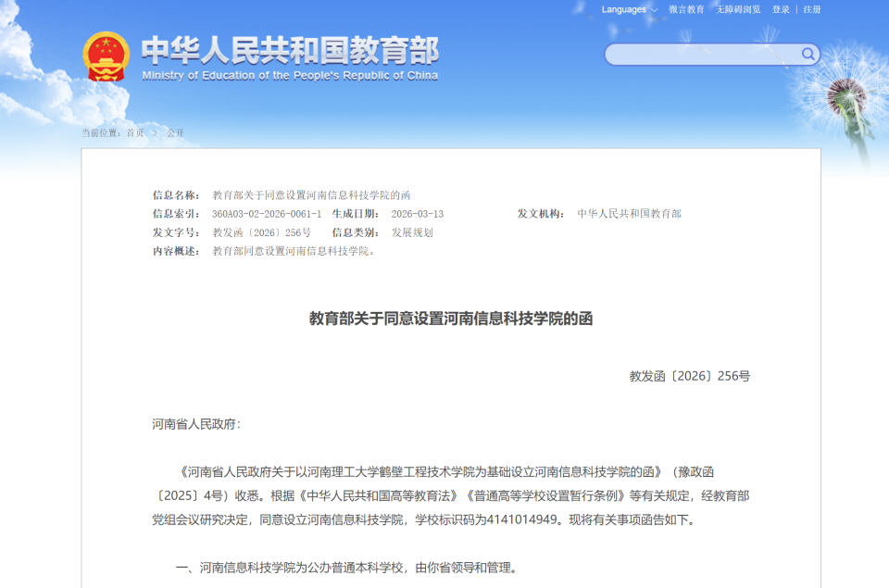The height and width of the screenshot is (588, 889).
Task: Click 登录 login link
Action: (x=781, y=9)
